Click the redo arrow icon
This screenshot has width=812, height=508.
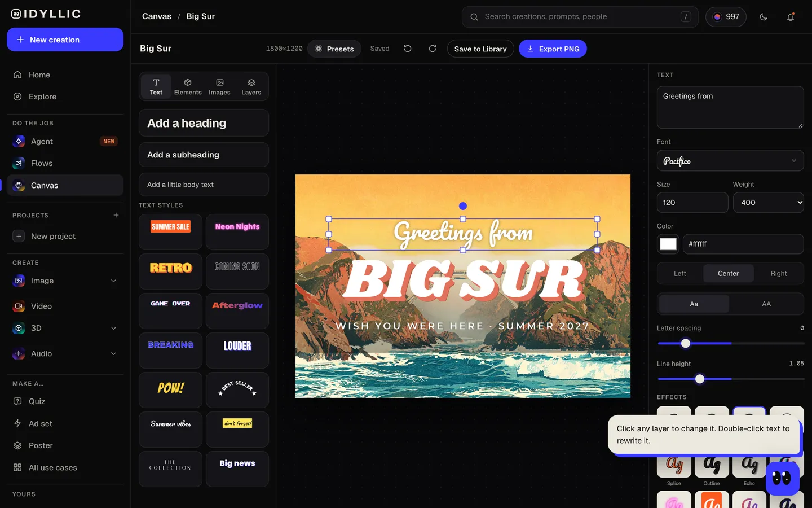coord(433,49)
